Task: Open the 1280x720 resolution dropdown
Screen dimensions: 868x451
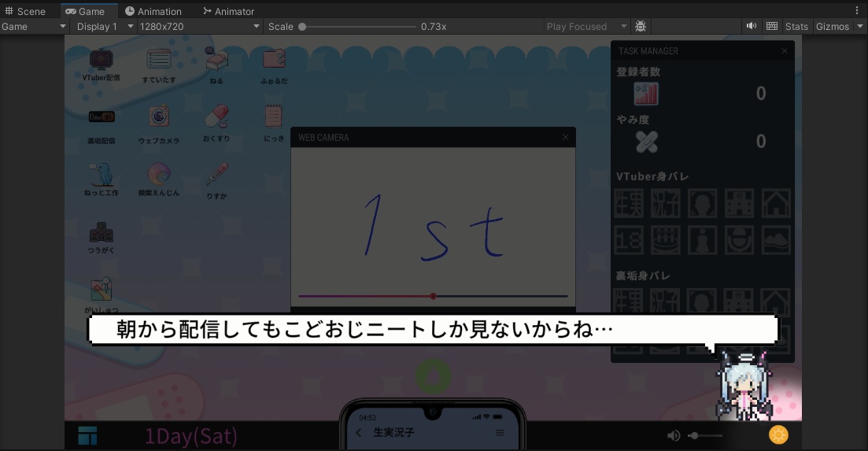Action: [199, 26]
